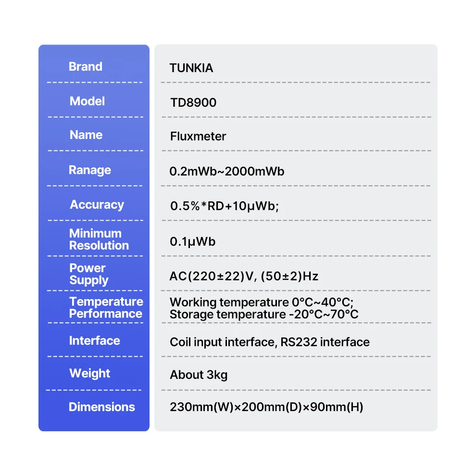Click the Temperature Performance label
Viewport: 476px width, 476px height.
point(106,308)
